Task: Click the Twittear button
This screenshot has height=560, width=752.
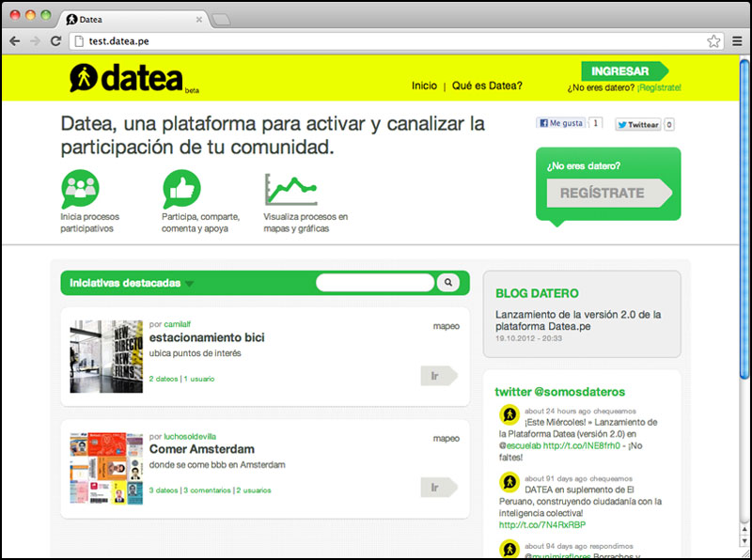Action: 638,125
